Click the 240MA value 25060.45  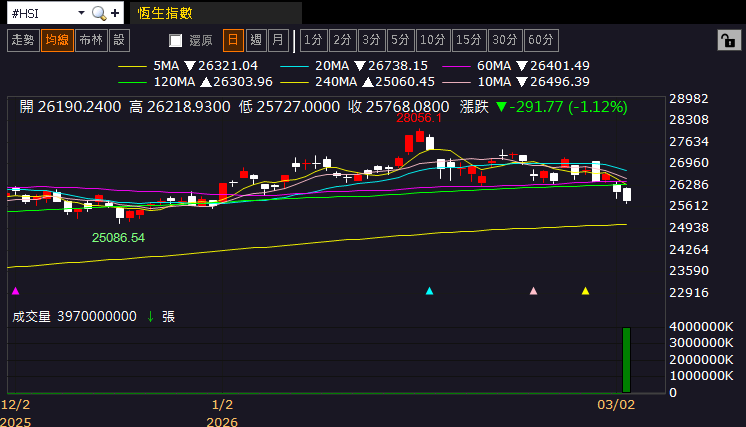[x=405, y=82]
